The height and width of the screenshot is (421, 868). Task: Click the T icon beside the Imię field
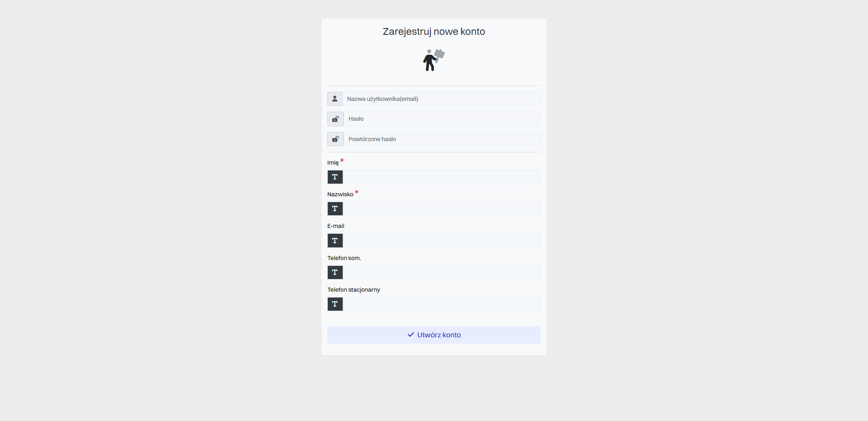coord(335,177)
